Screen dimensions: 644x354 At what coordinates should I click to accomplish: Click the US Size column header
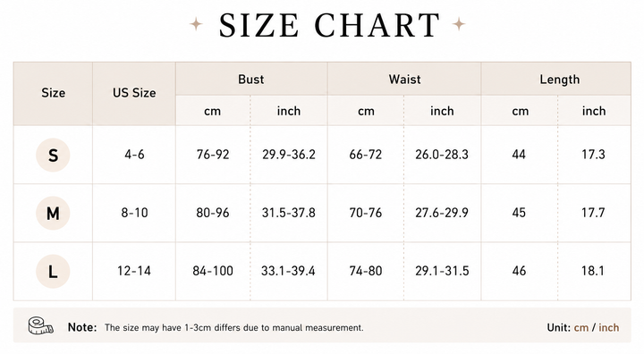pyautogui.click(x=134, y=94)
